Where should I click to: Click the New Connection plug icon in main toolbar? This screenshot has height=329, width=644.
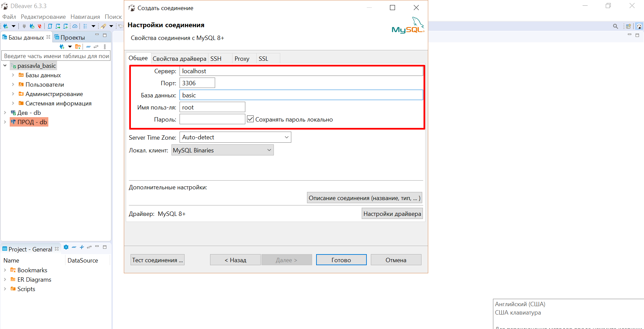tap(5, 26)
